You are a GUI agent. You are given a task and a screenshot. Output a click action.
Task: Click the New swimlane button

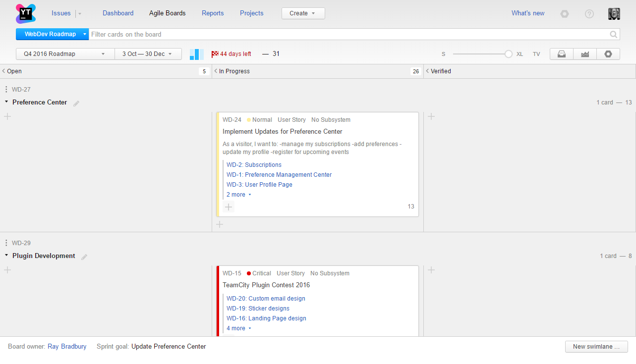click(596, 347)
